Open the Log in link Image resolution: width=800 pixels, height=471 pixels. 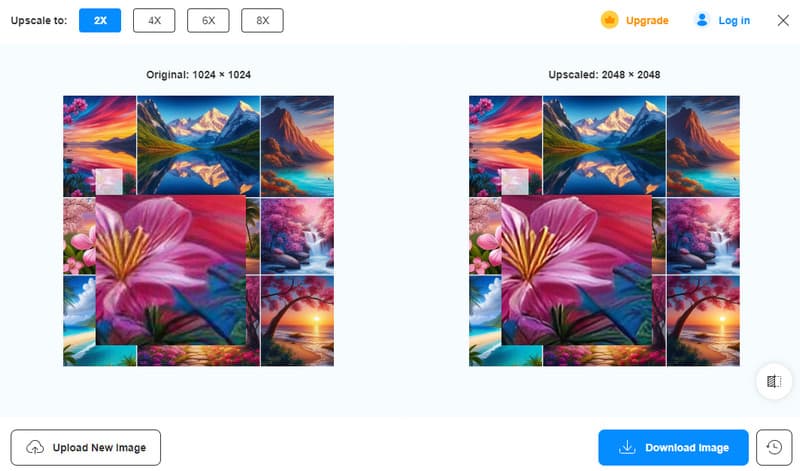coord(734,20)
